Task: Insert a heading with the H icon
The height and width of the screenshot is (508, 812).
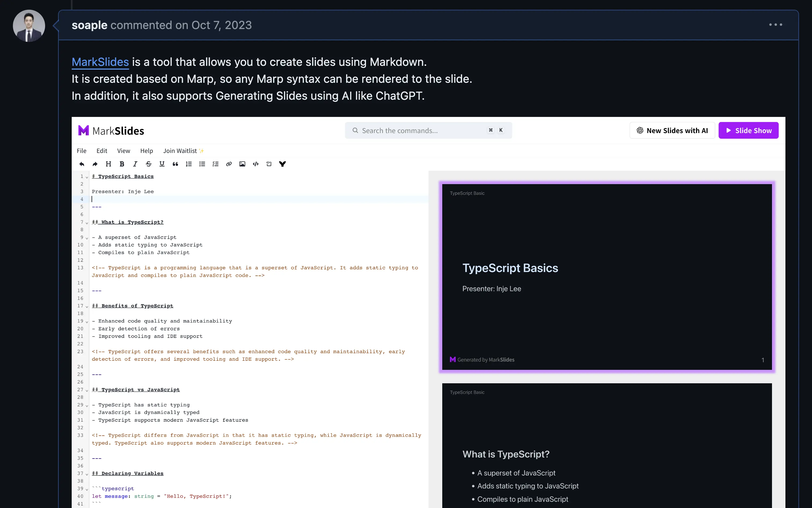Action: 108,164
